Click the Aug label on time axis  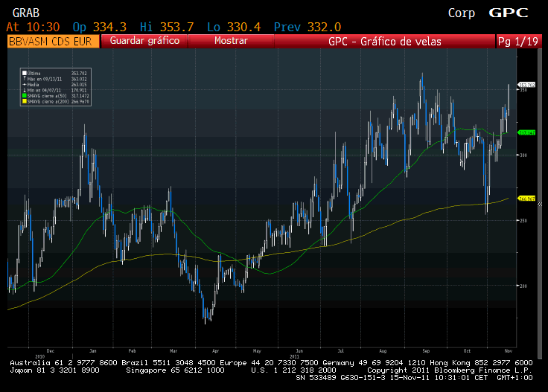point(383,351)
